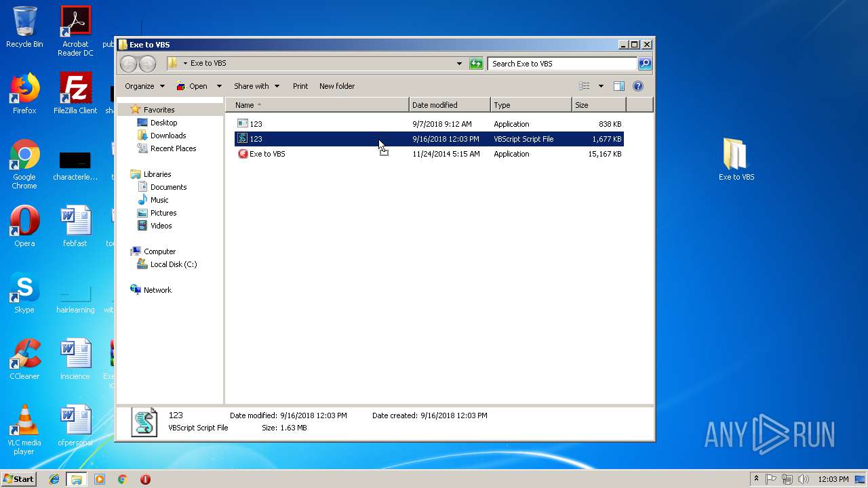Change your view icon in toolbar
The image size is (868, 488).
click(x=585, y=86)
